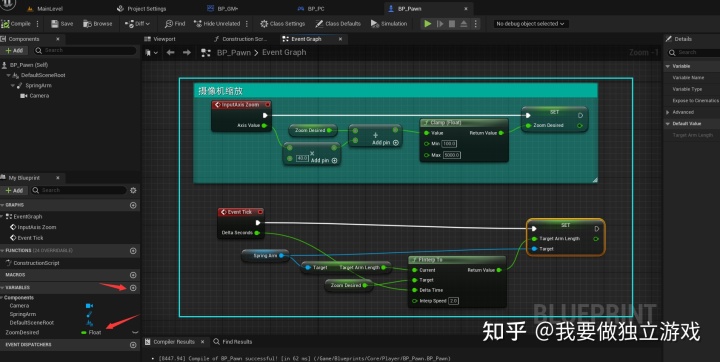Switch to the BP_GM tab
This screenshot has width=720, height=362.
223,9
